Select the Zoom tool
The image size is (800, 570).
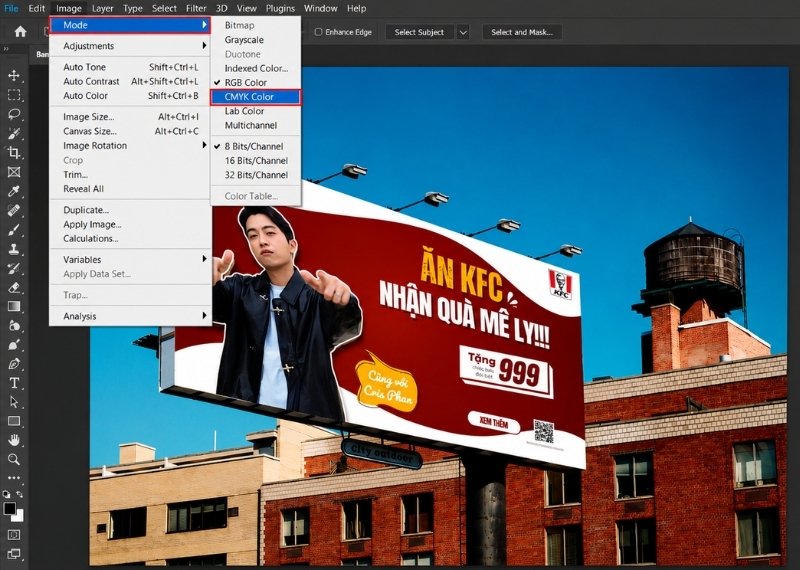click(14, 459)
